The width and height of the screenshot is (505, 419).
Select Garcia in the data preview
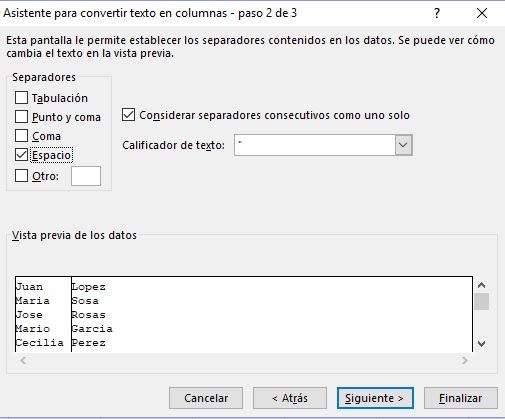(x=92, y=329)
